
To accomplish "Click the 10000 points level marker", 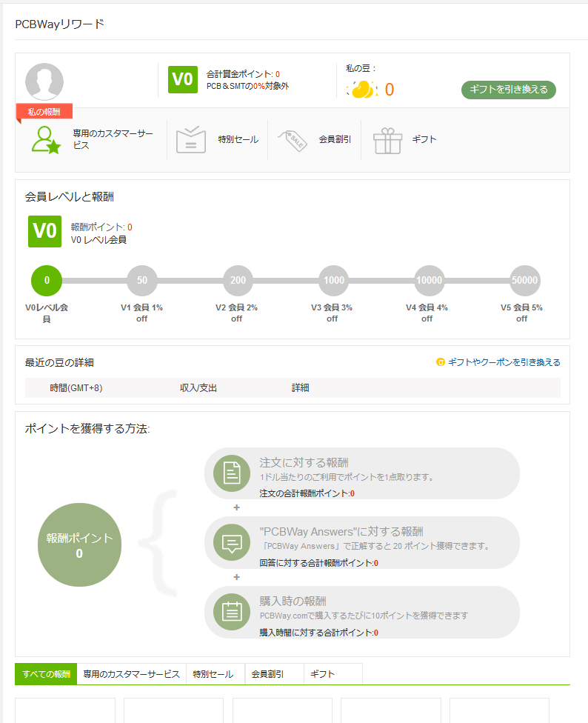I will click(x=429, y=280).
